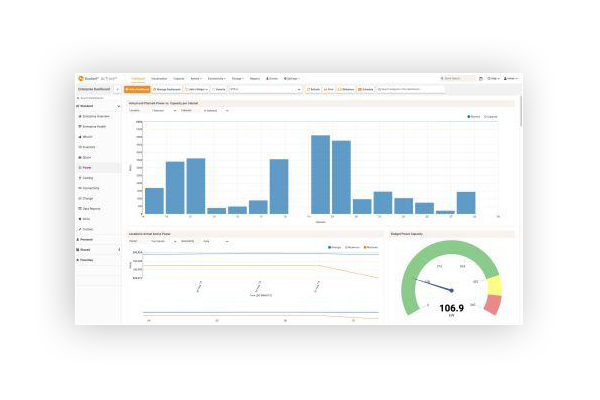The width and height of the screenshot is (600, 400).
Task: Collapse the Standard section chevron
Action: (x=119, y=106)
